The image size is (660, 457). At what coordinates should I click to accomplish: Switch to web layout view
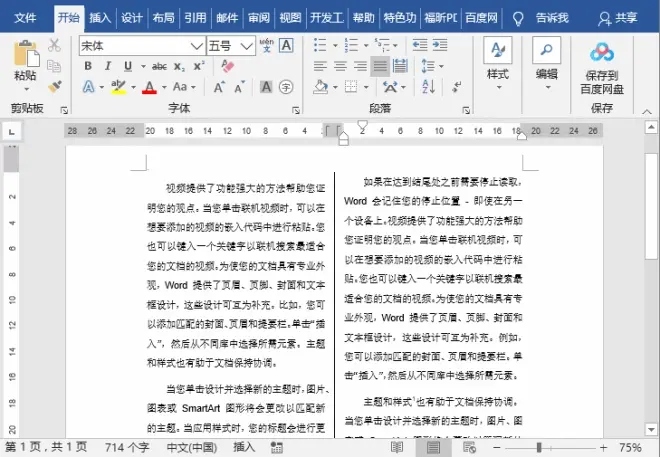click(469, 447)
